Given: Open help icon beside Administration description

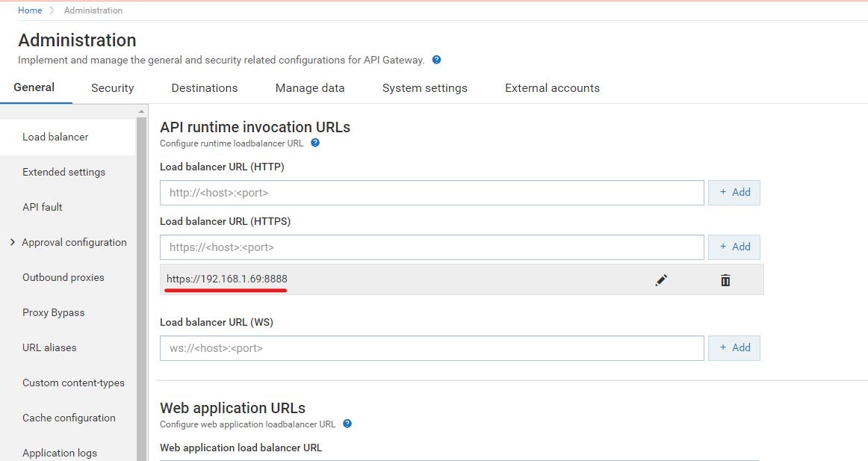Looking at the screenshot, I should coord(436,60).
